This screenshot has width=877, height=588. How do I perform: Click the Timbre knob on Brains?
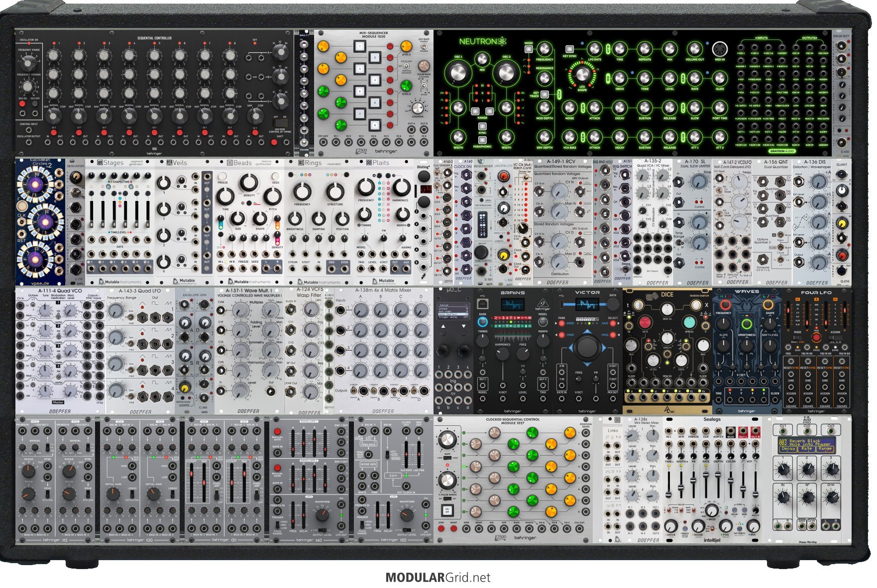(482, 341)
